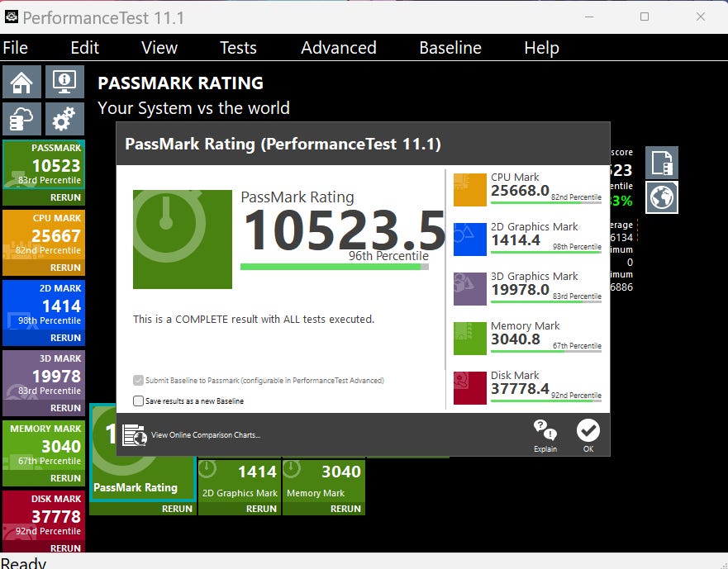
Task: Click RERUN under CPU Mark tile
Action: coord(65,268)
